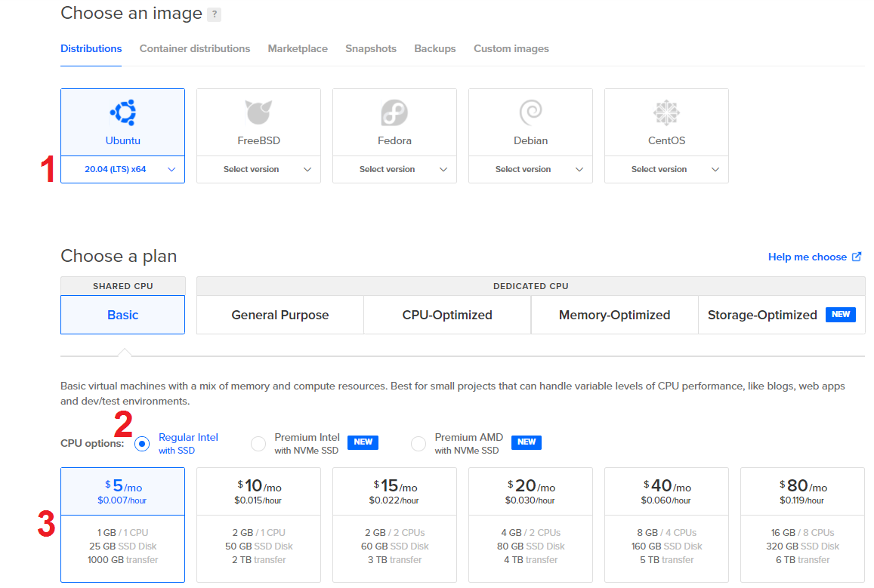Select Regular Intel with SSD radio button
Image resolution: width=874 pixels, height=588 pixels.
[142, 444]
